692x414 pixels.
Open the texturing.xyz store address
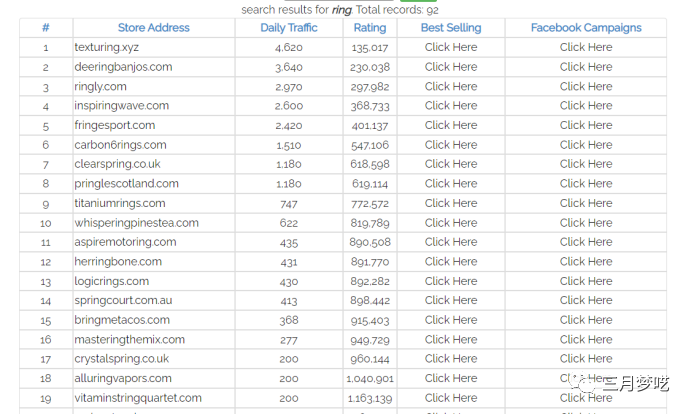click(108, 47)
